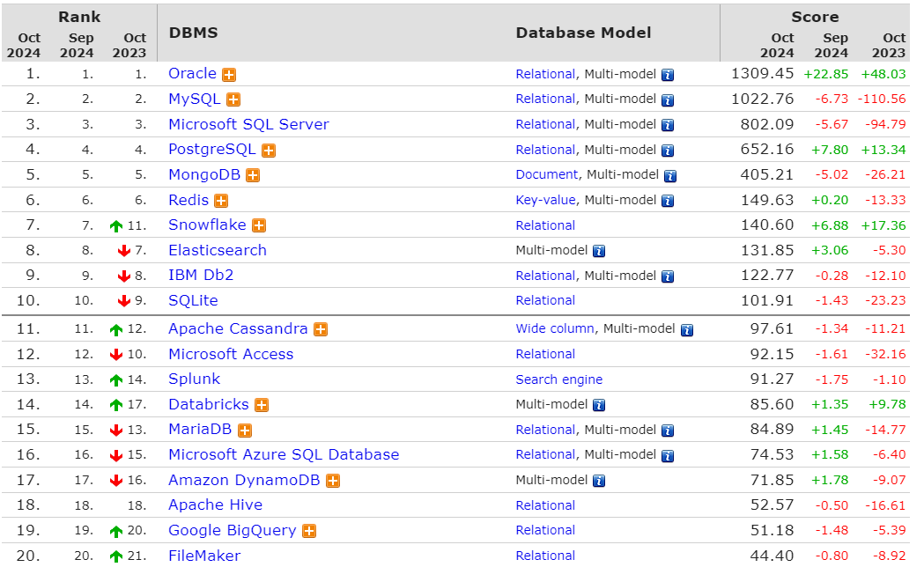Open the Splunk link
Screen dimensions: 924x567
point(195,379)
